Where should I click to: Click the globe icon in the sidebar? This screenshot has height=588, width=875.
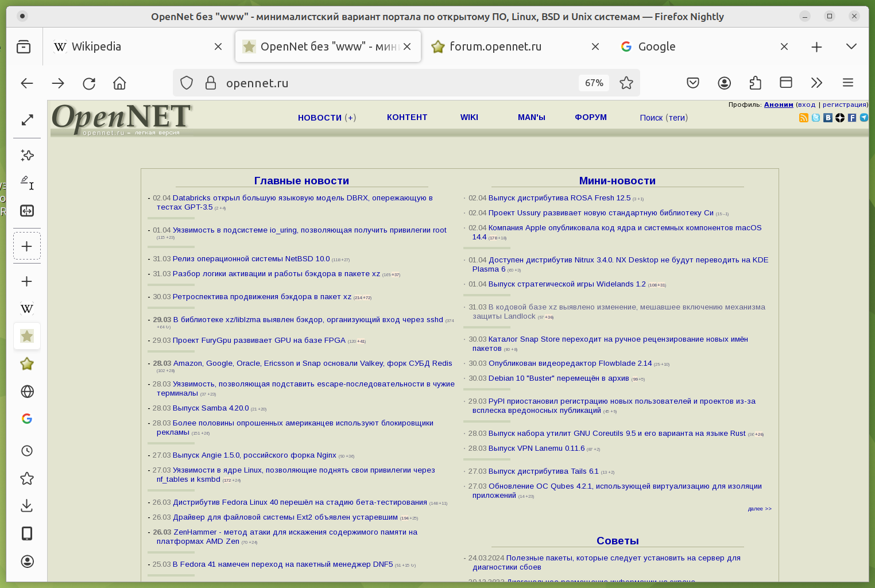27,392
